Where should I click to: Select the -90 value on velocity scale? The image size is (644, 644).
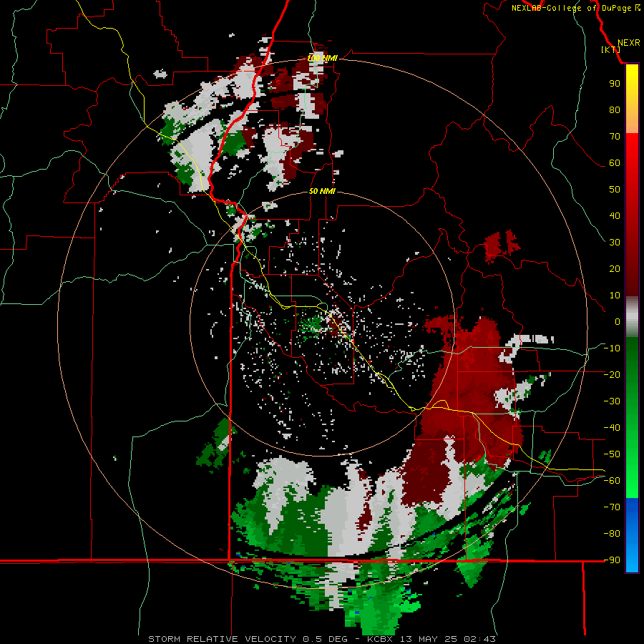612,560
